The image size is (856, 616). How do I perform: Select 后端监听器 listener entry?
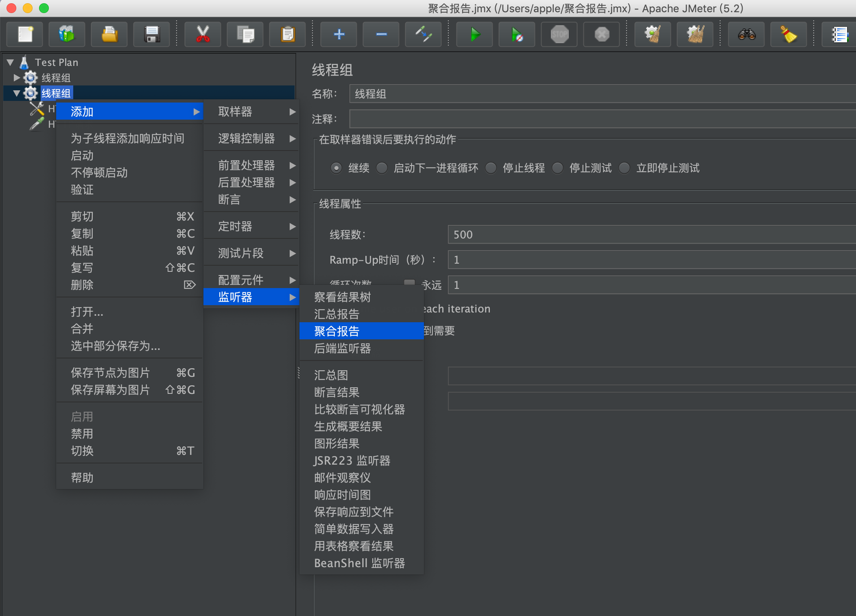[x=361, y=348]
